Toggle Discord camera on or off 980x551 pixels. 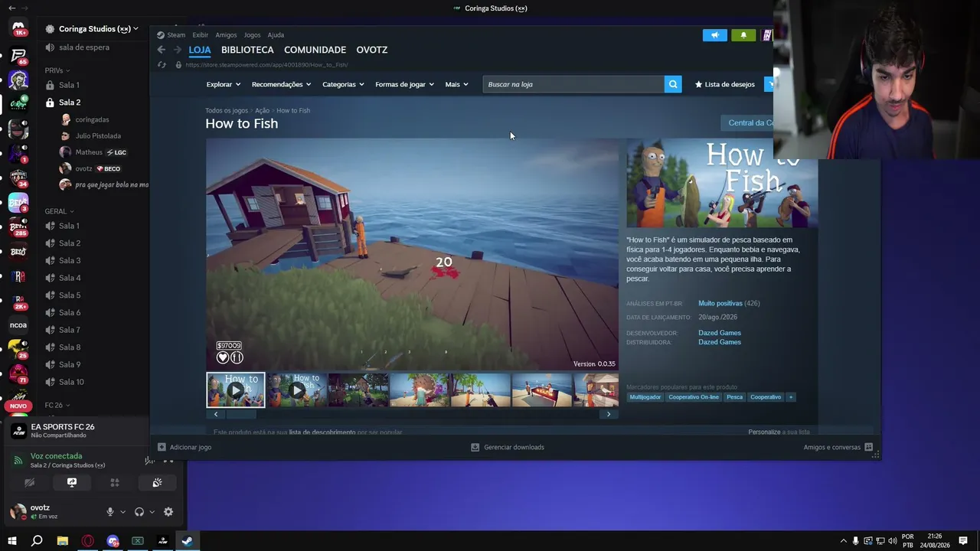(29, 483)
